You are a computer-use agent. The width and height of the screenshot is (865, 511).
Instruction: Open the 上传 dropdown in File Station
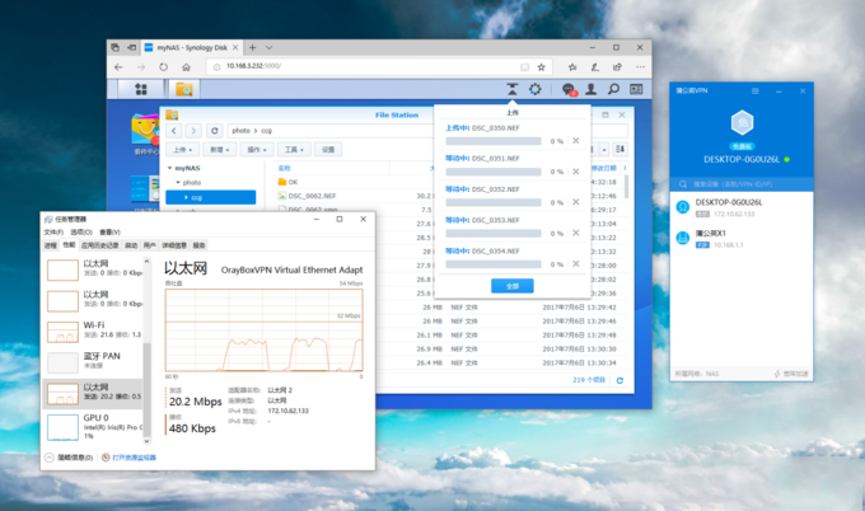(x=183, y=150)
